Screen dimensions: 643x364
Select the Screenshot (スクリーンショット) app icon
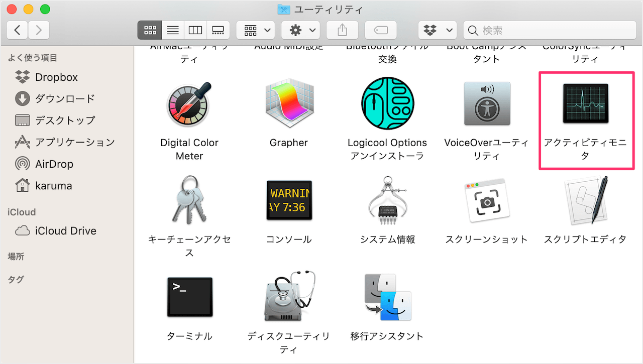(x=487, y=201)
